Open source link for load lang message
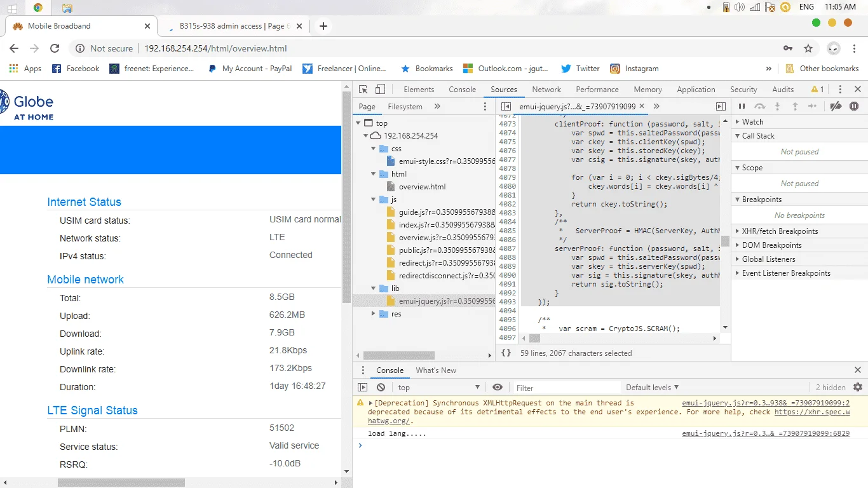The height and width of the screenshot is (488, 868). [766, 433]
